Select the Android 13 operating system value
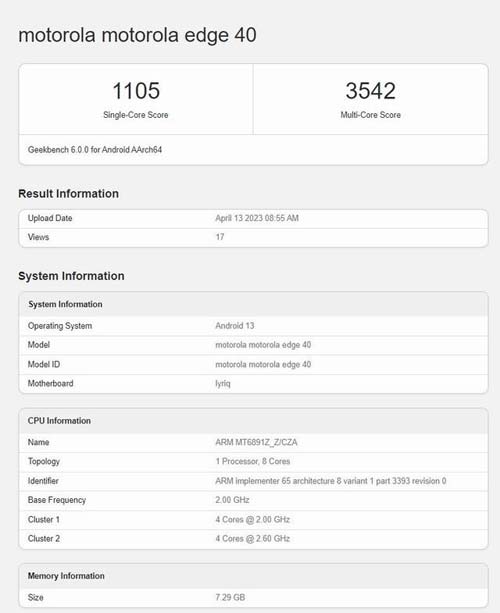The image size is (500, 613). pos(235,326)
